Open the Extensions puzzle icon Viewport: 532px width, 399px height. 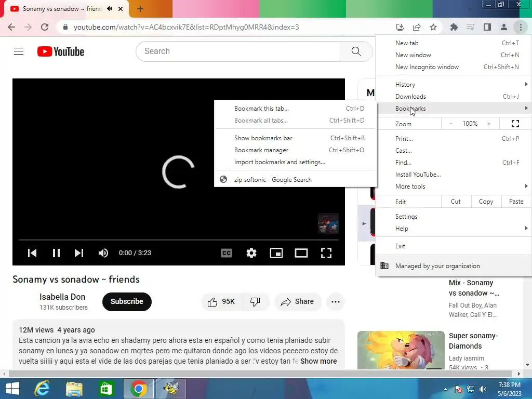(x=454, y=27)
